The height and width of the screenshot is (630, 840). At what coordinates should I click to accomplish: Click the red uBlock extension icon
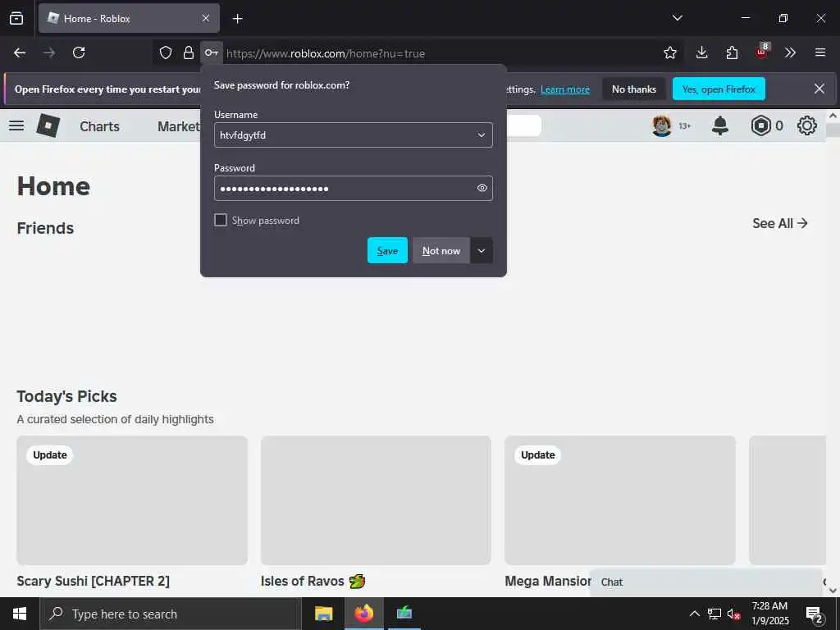pos(762,52)
